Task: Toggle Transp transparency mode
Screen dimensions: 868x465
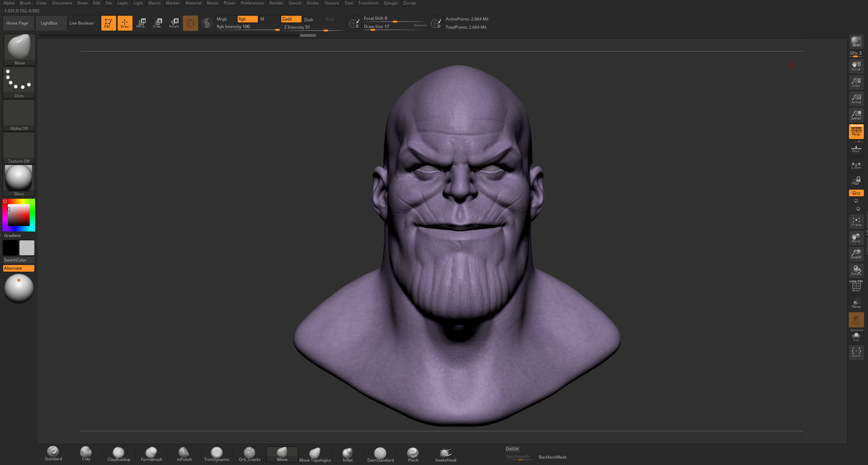Action: pos(856,303)
